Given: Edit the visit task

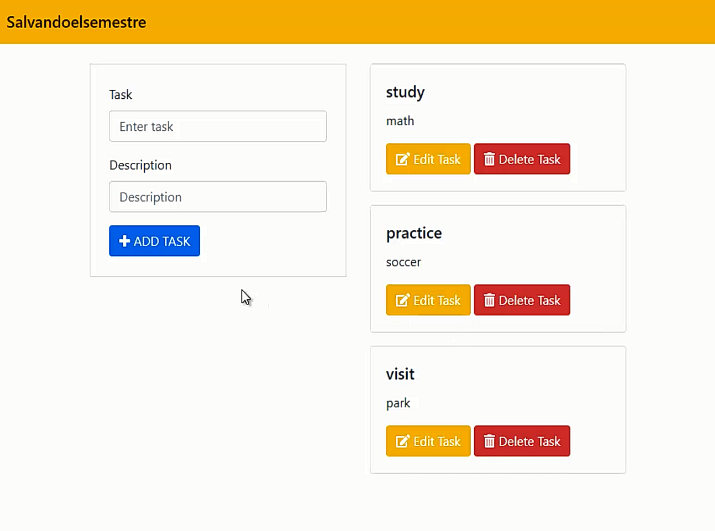Looking at the screenshot, I should point(428,441).
